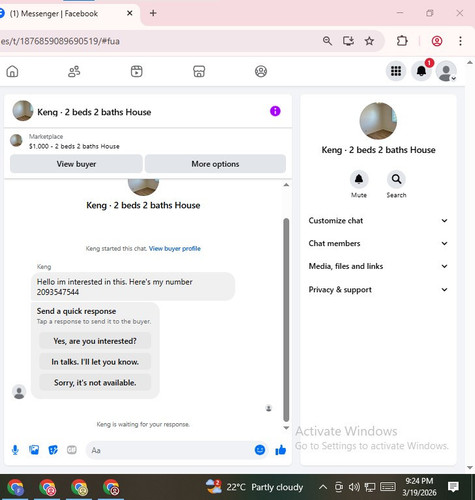Open the Reels video icon
This screenshot has width=475, height=500.
point(137,71)
